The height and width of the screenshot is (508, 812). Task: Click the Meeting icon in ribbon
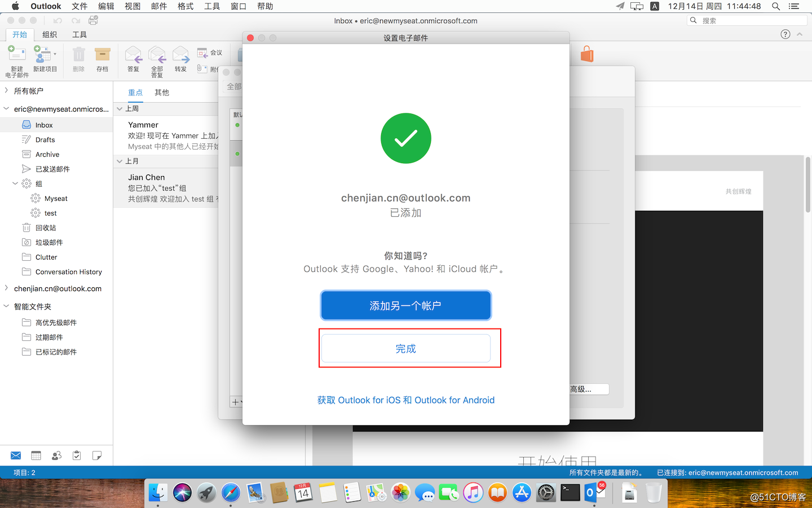click(202, 52)
